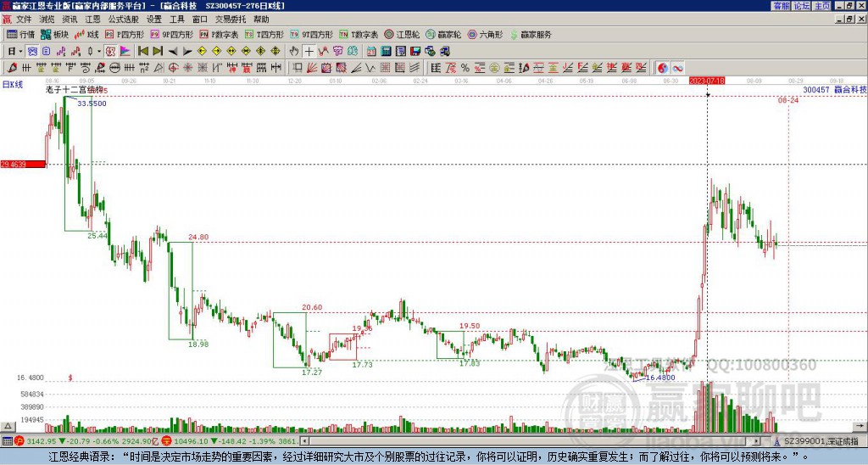Click the 2023-07-18 date marker
This screenshot has width=868, height=465.
[707, 81]
